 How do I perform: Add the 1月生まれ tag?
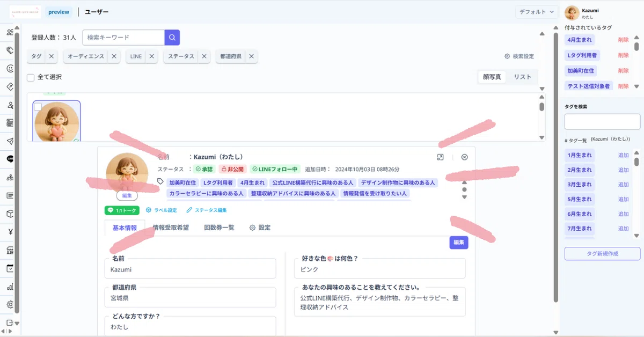(623, 155)
